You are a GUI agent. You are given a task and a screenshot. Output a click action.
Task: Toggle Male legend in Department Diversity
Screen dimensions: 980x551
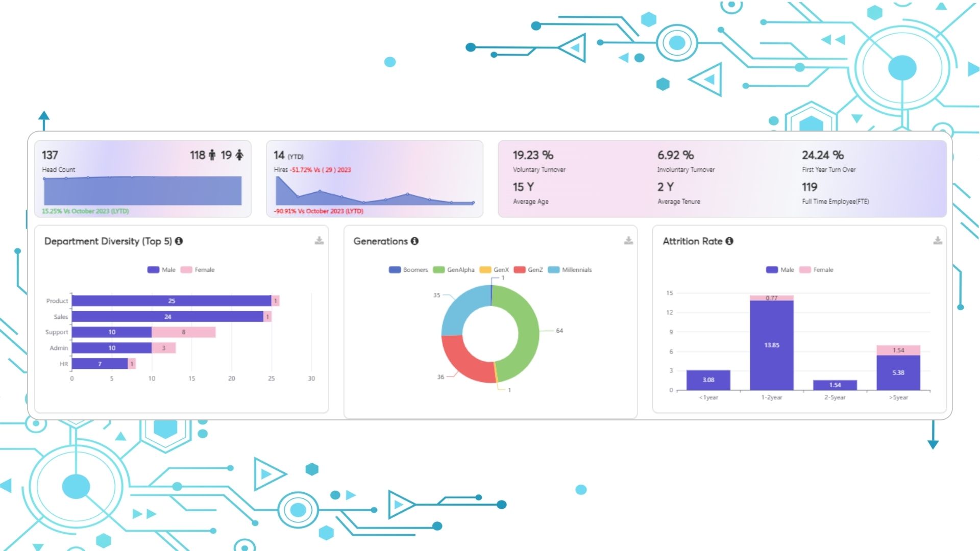click(161, 270)
